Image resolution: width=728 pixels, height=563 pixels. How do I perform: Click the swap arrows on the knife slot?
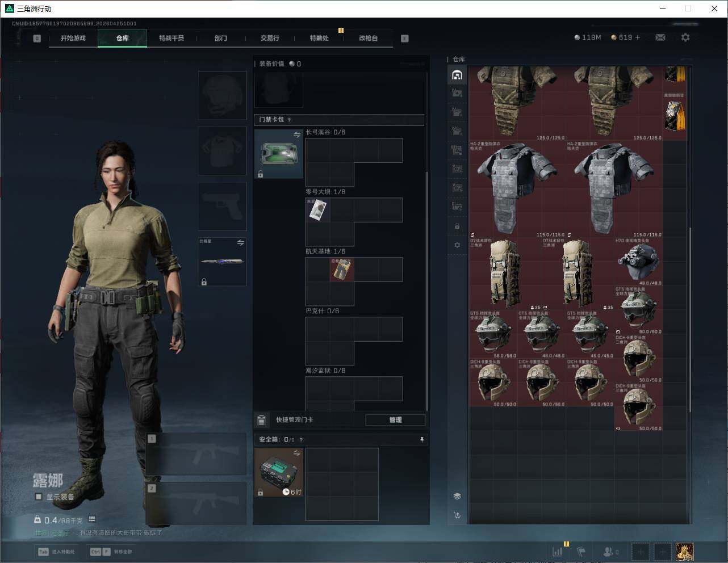click(x=241, y=243)
